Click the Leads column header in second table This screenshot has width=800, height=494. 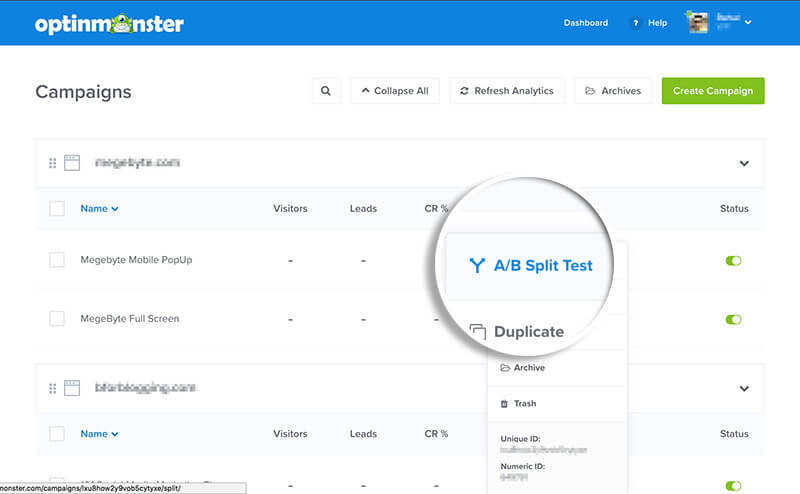[x=363, y=434]
